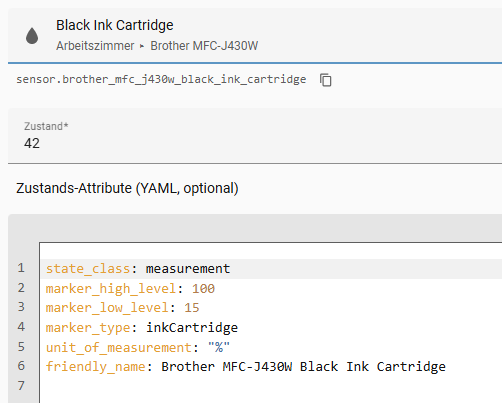
Task: Click the breadcrumb arrow between Arbeitszimmer and Brother
Action: tap(142, 46)
